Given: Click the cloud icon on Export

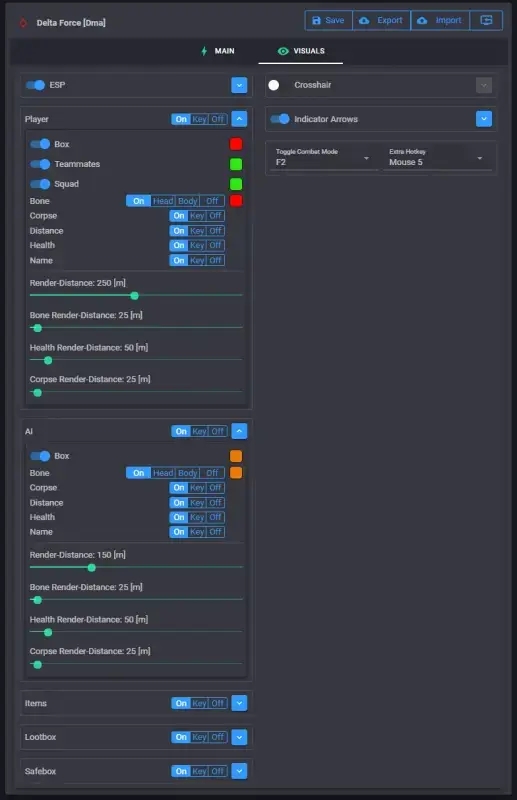Looking at the screenshot, I should [364, 20].
